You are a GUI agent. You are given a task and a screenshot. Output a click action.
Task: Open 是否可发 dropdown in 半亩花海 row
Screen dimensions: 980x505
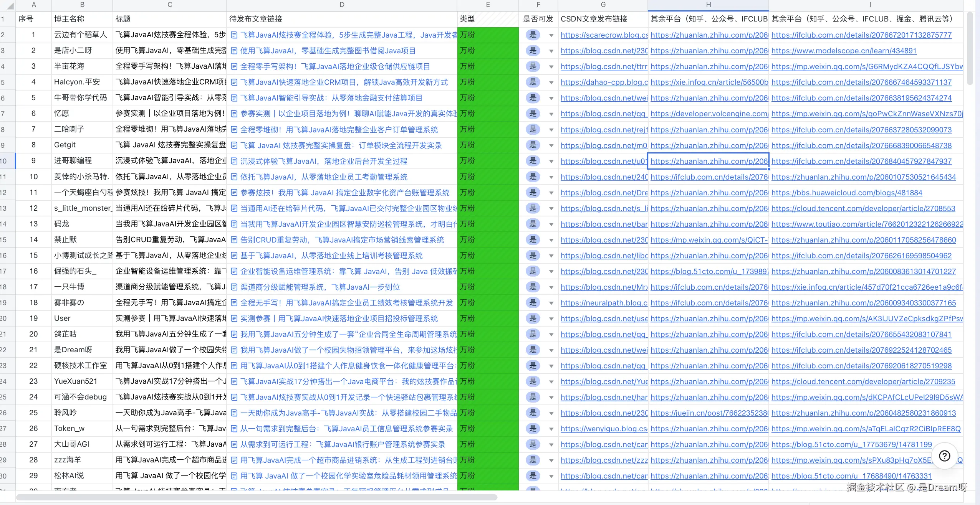tap(551, 67)
